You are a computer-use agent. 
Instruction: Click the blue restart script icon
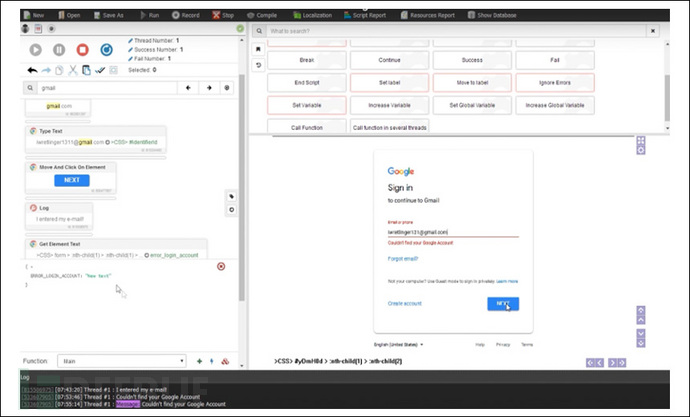pos(107,49)
